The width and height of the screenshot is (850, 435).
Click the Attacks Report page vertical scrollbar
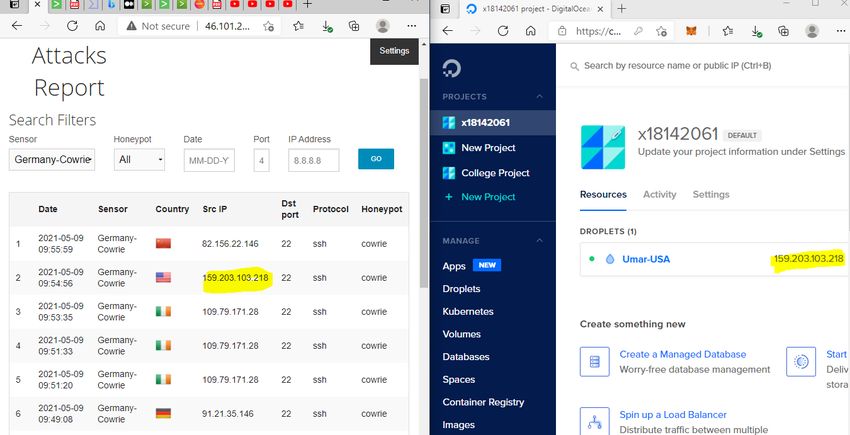(424, 183)
